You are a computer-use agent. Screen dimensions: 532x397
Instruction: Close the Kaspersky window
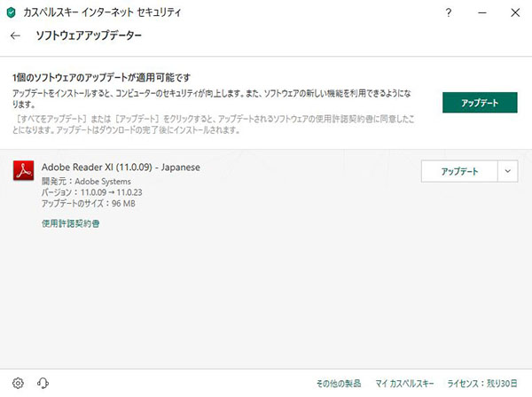pos(515,13)
